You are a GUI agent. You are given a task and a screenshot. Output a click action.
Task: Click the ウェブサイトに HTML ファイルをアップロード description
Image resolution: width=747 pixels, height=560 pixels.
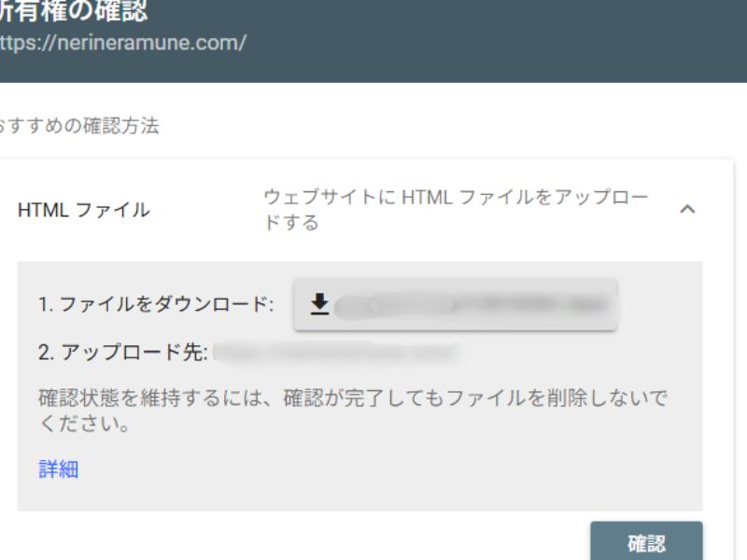click(456, 209)
